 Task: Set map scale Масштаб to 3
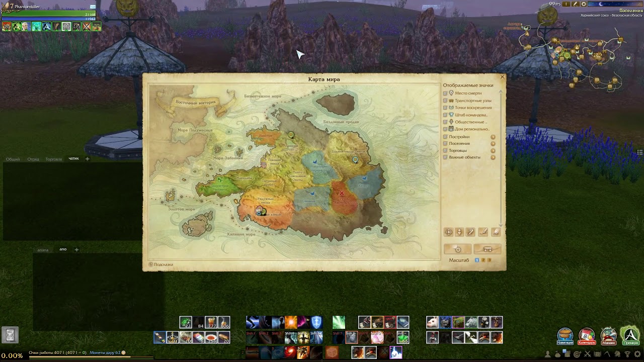(x=489, y=260)
